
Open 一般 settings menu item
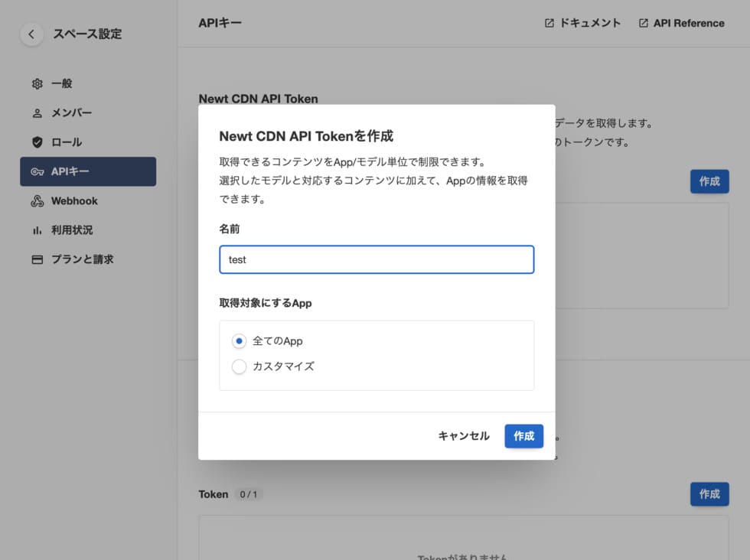tap(88, 83)
